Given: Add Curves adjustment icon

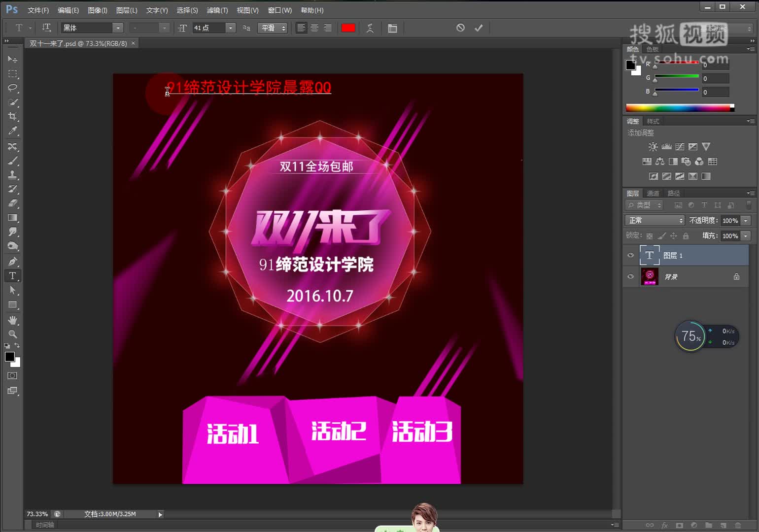Looking at the screenshot, I should [x=680, y=147].
